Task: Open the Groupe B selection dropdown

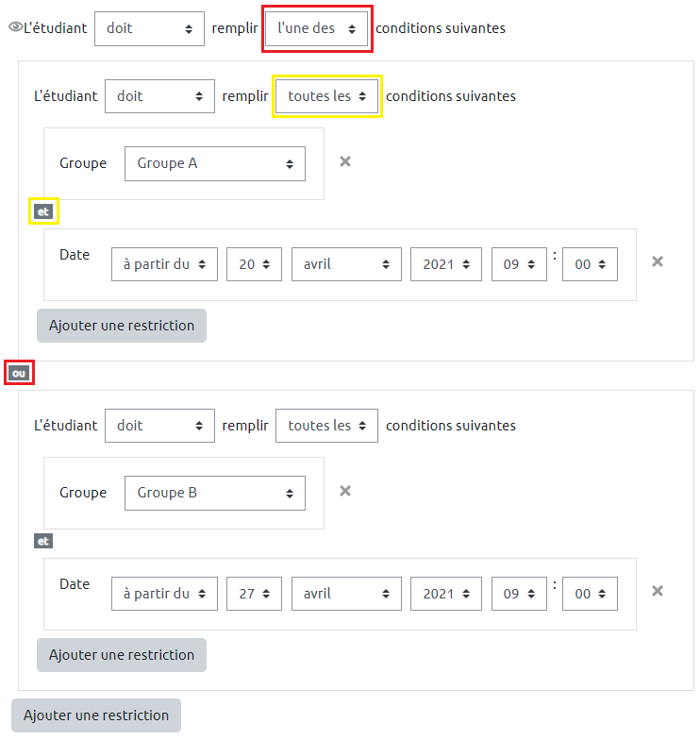Action: tap(215, 493)
